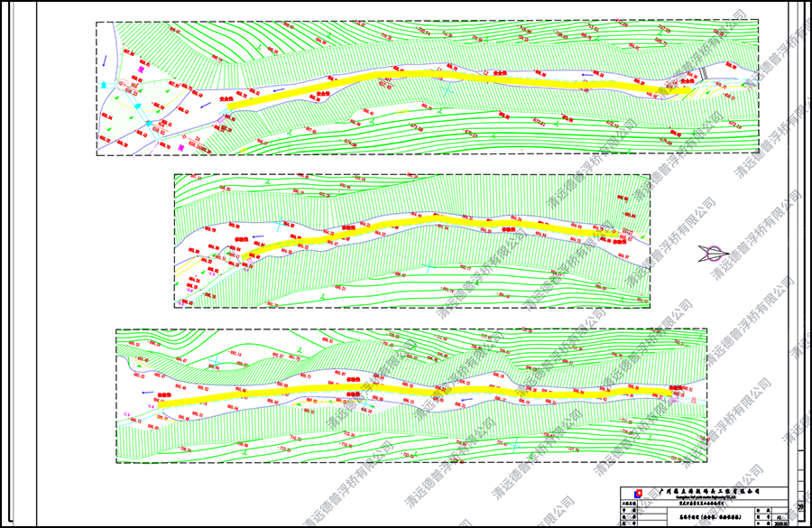This screenshot has width=812, height=528.
Task: Click the A1 sheet size cell
Action: pyautogui.click(x=778, y=516)
